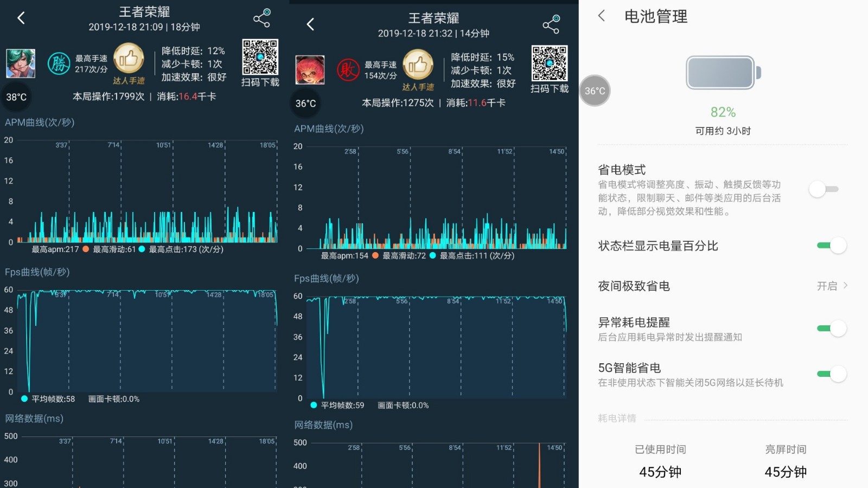Tap 平均帧数:58 legend

click(x=48, y=399)
